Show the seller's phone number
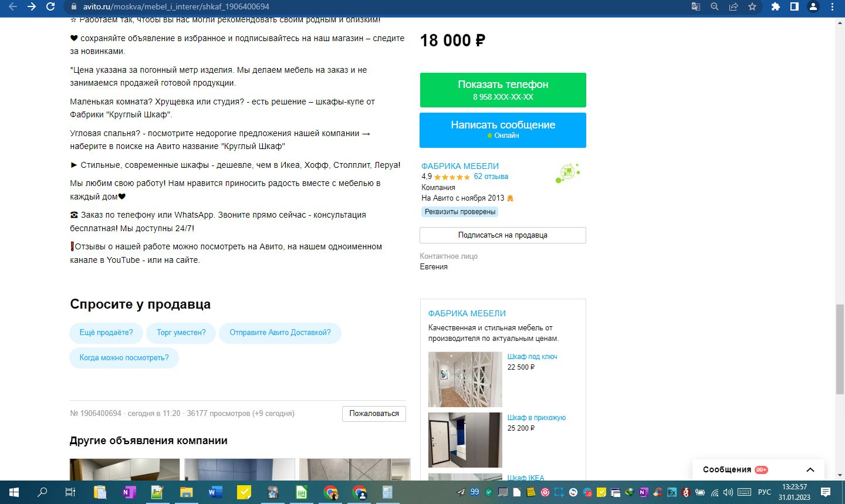 pyautogui.click(x=503, y=90)
